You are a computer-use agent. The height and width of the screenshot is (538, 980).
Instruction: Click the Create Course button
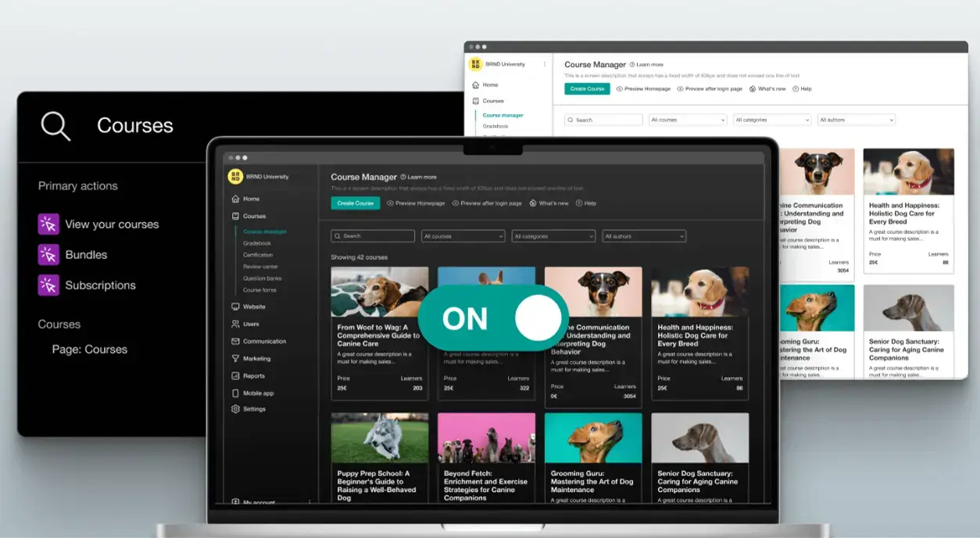point(356,203)
